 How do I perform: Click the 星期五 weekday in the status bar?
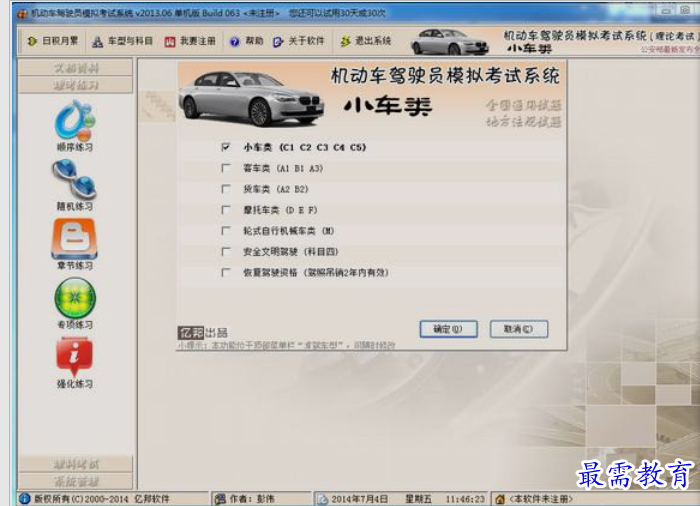418,499
